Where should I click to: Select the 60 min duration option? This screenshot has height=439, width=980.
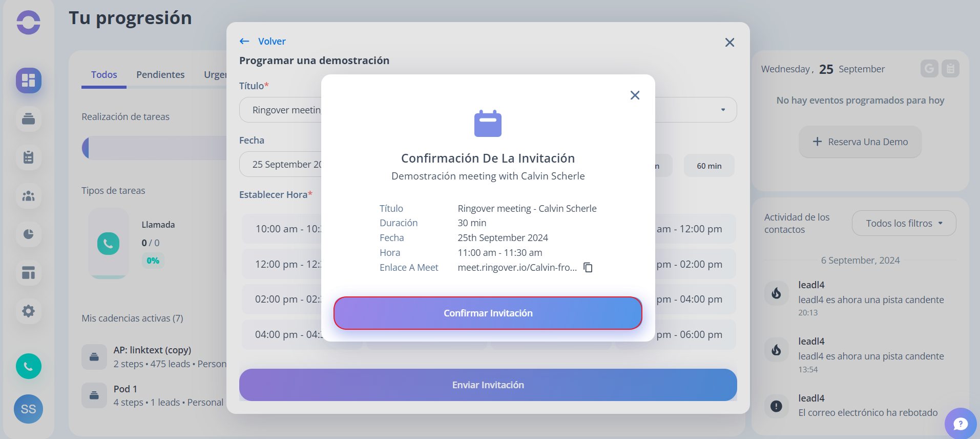click(x=709, y=166)
